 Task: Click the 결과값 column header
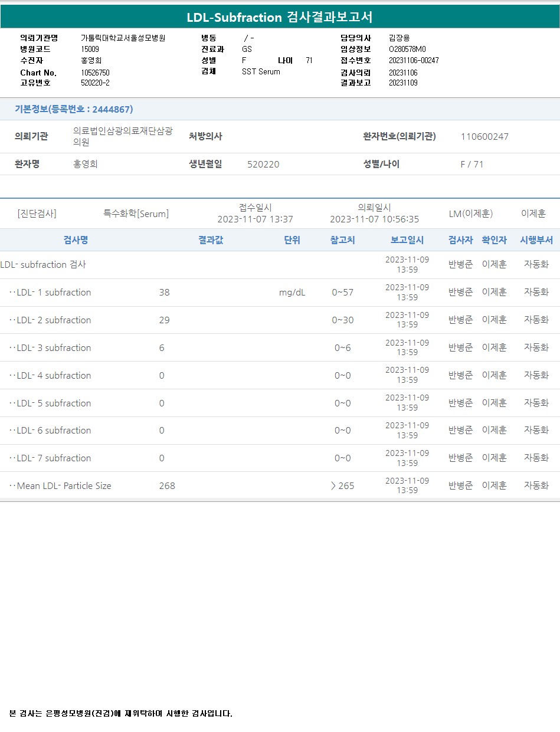pyautogui.click(x=211, y=240)
